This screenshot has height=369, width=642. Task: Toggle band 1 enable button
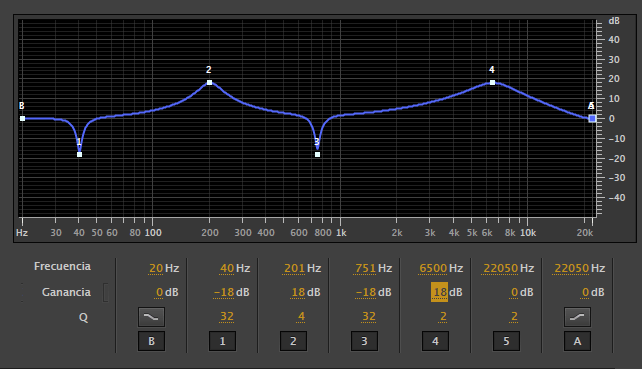click(x=222, y=341)
